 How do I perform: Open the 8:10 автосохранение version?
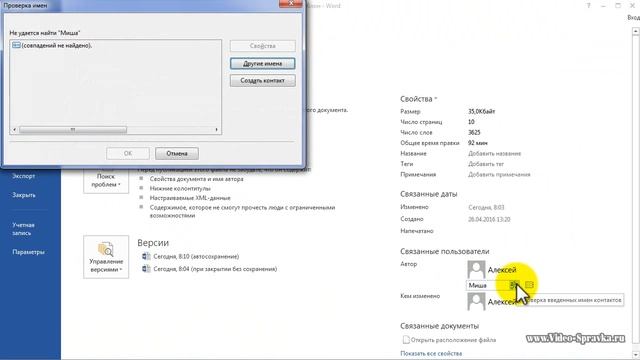click(196, 256)
